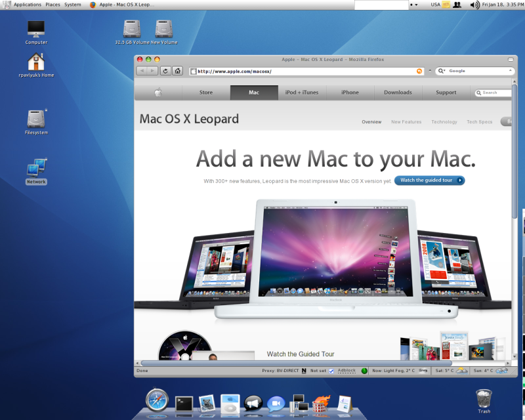Click into the Firefox URL address field
Viewport: 525px width, 420px height.
click(306, 71)
